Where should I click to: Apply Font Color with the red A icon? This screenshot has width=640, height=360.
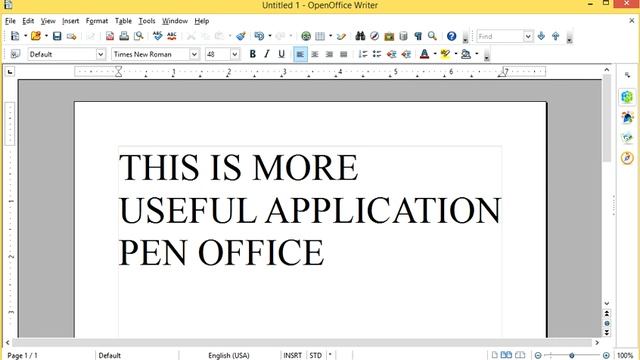(x=424, y=54)
